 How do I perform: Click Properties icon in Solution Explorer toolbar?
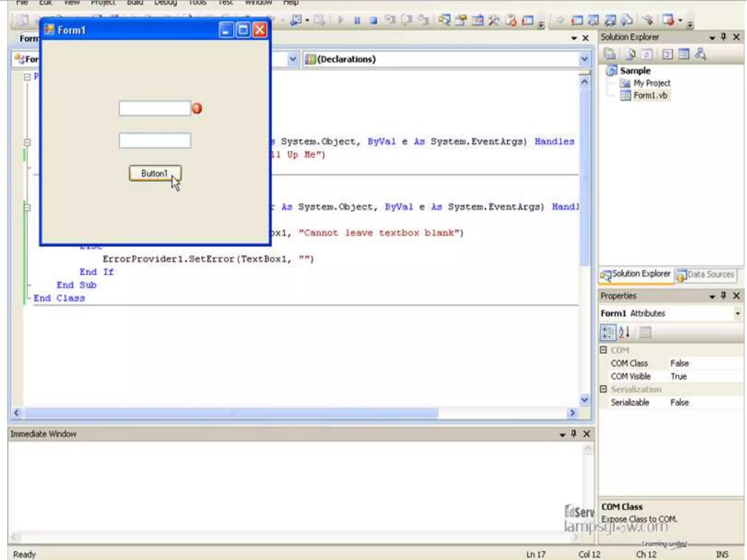pyautogui.click(x=609, y=54)
